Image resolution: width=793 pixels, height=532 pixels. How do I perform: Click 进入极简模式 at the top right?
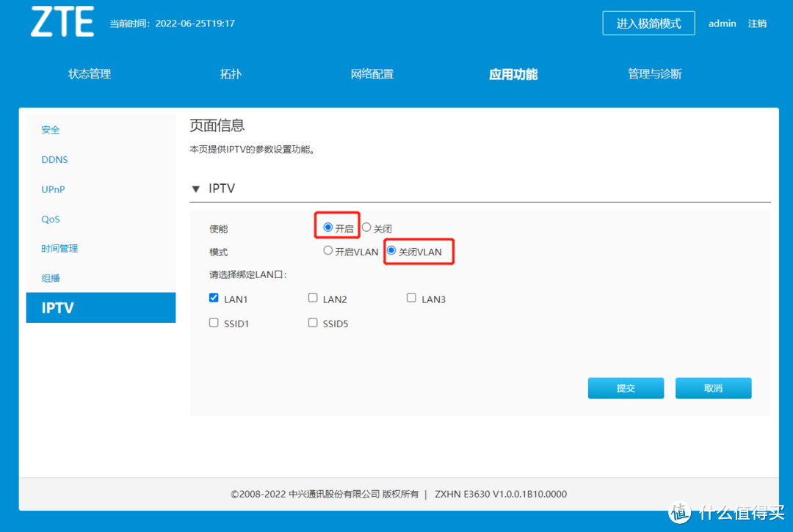coord(648,23)
